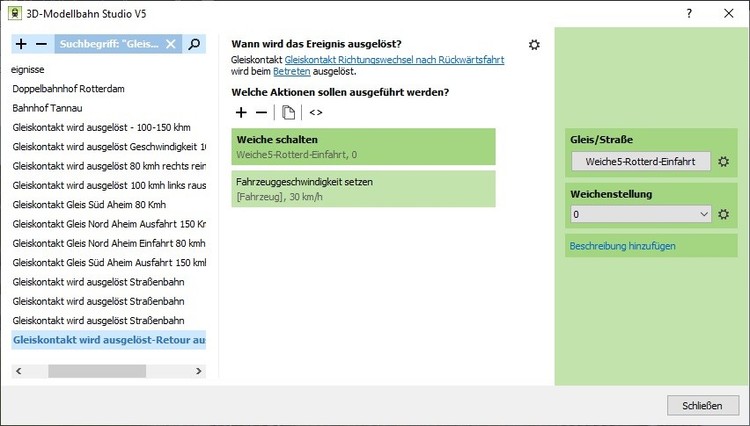Image resolution: width=750 pixels, height=426 pixels.
Task: Open the Weichenstellung dropdown showing 0
Action: tap(640, 214)
